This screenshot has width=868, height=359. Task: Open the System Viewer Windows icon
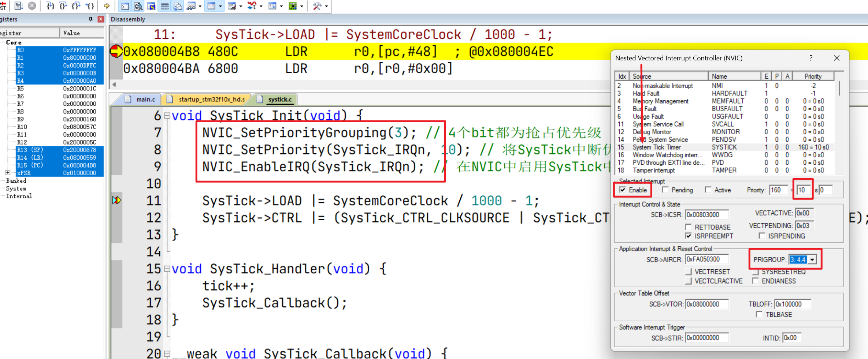[x=293, y=6]
